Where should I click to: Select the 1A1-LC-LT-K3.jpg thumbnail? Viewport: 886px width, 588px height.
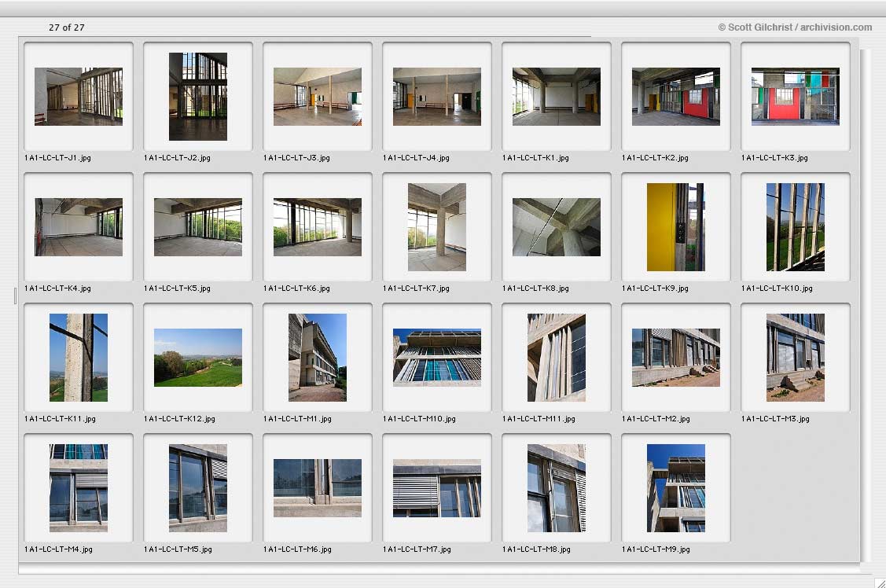[x=796, y=97]
